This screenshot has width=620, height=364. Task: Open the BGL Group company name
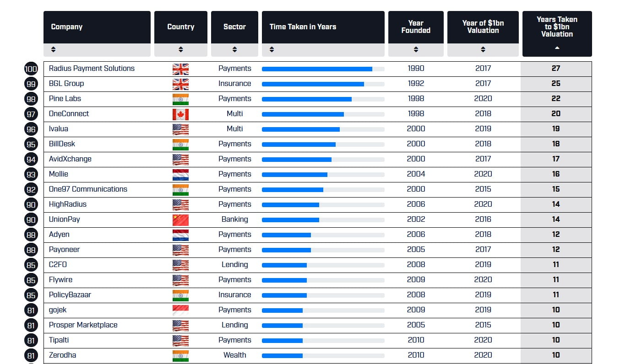(x=66, y=84)
